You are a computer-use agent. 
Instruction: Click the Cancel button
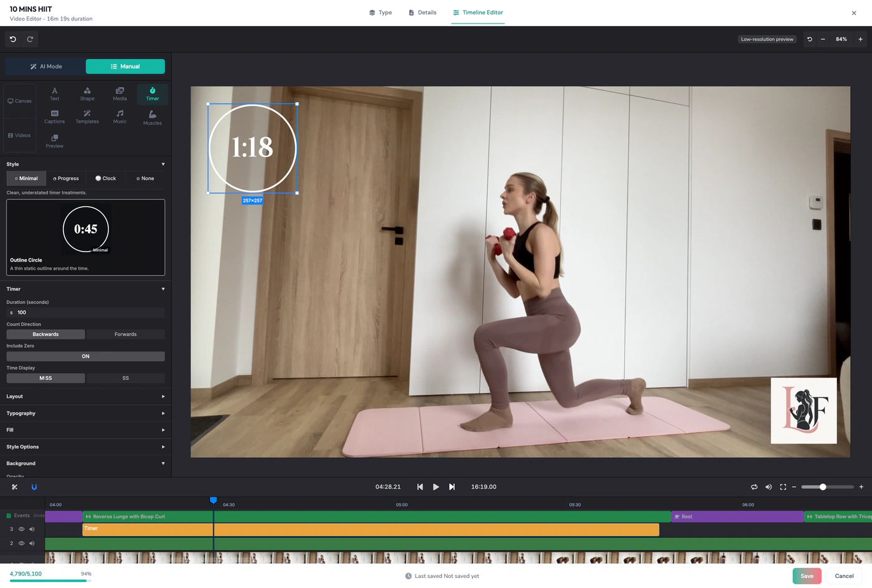pos(845,576)
